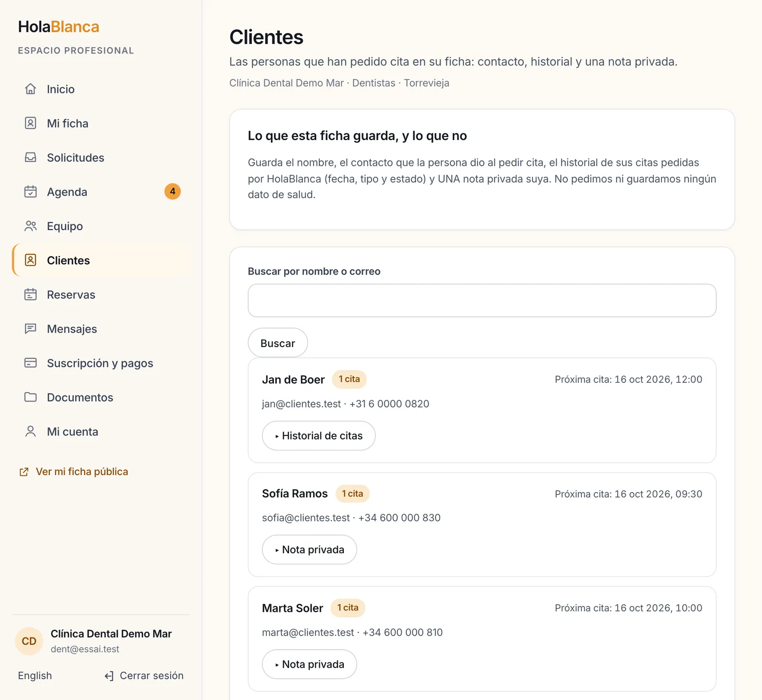The width and height of the screenshot is (762, 700).
Task: Expand Nota privada for Marta Soler
Action: pyautogui.click(x=310, y=664)
